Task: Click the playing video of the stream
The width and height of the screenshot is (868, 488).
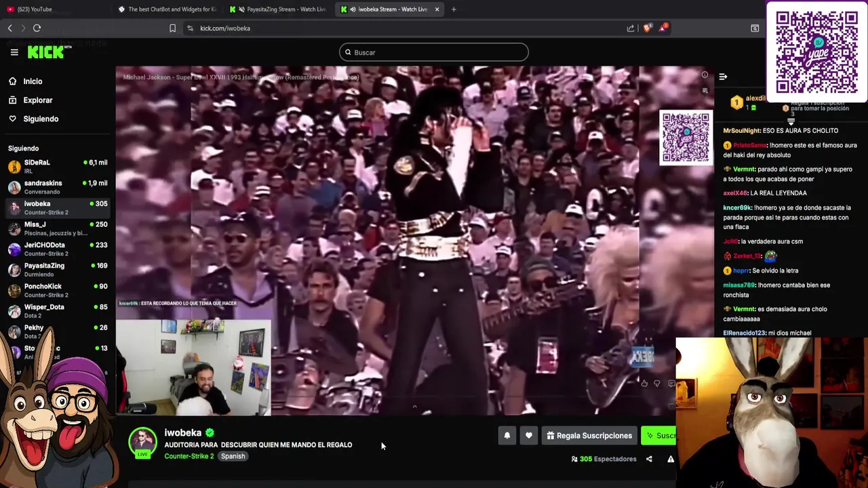Action: (x=414, y=241)
